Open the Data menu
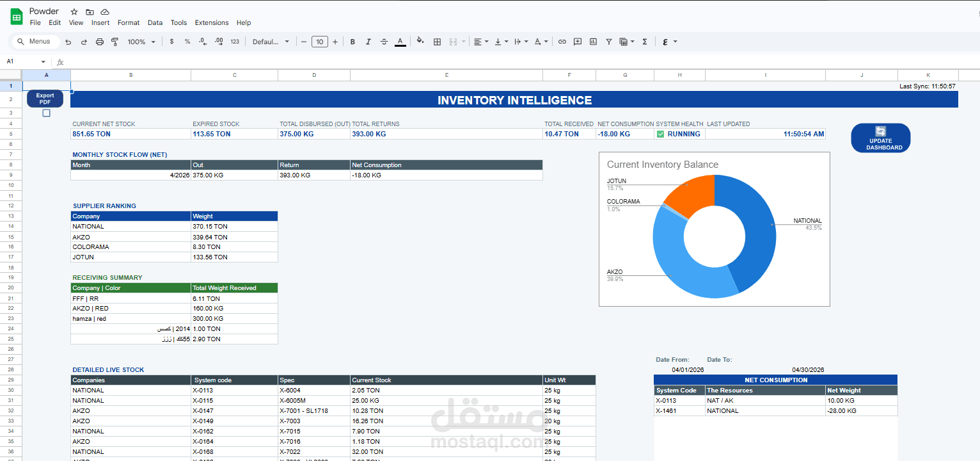The image size is (980, 461). click(x=155, y=22)
